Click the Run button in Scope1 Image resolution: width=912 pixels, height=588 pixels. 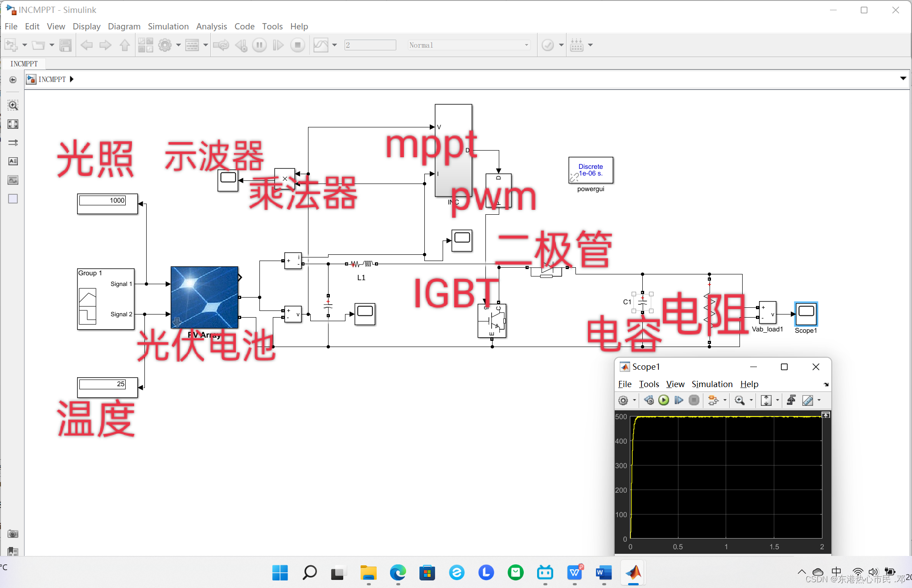[663, 400]
